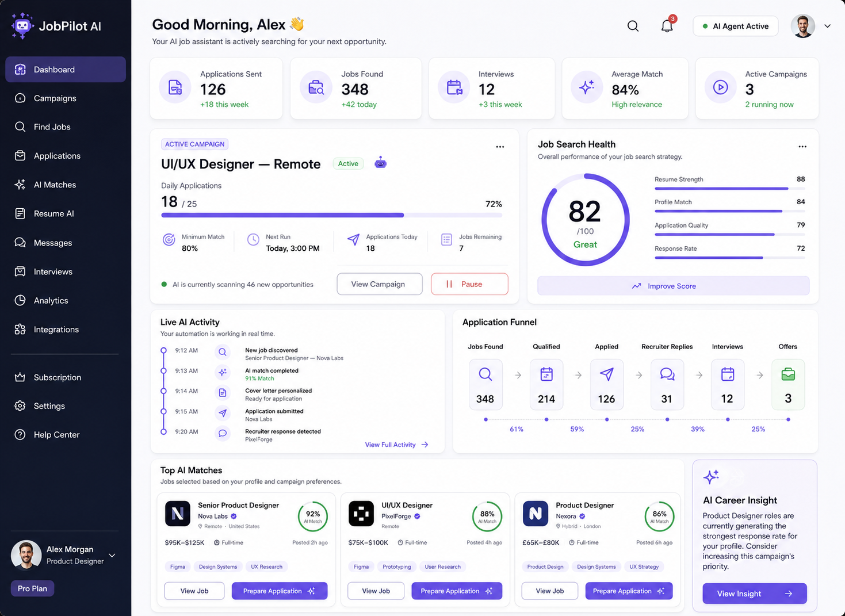Image resolution: width=845 pixels, height=616 pixels.
Task: Click the Resume Strength score bar
Action: pyautogui.click(x=729, y=189)
